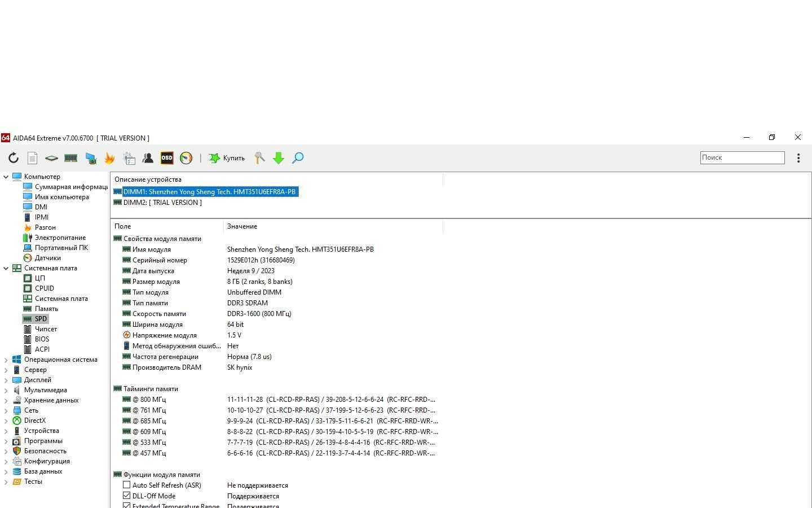Image resolution: width=812 pixels, height=508 pixels.
Task: Select the Серийный номер row
Action: pyautogui.click(x=276, y=260)
